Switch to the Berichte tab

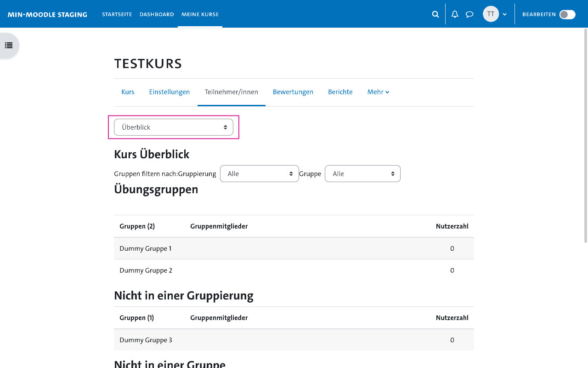(340, 92)
